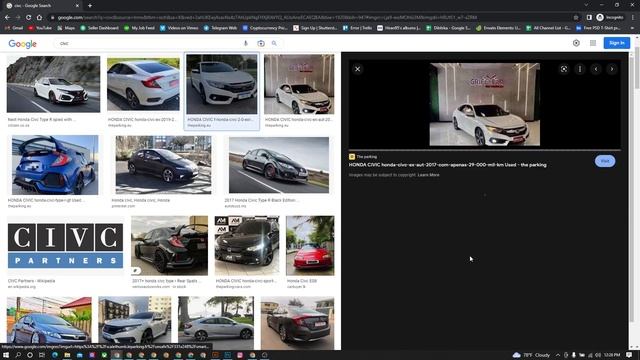
Task: Open Task View on the taskbar
Action: 42,355
